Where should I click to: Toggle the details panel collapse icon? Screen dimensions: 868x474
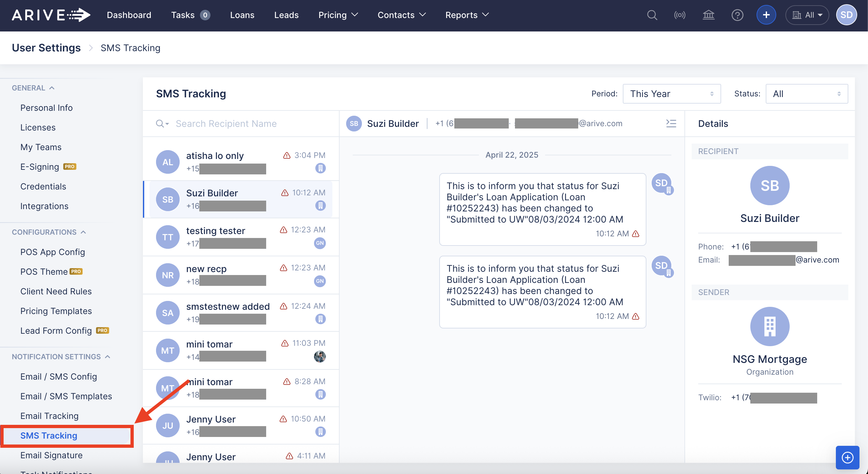coord(671,124)
